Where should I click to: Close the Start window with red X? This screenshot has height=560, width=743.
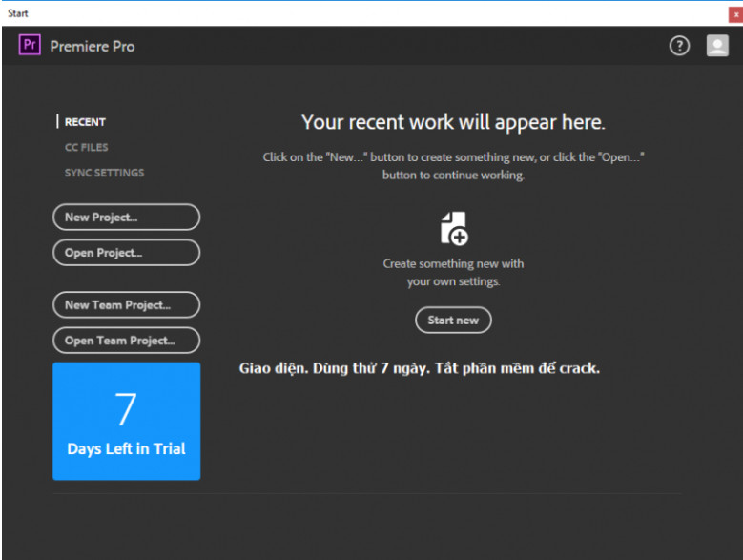coord(735,13)
